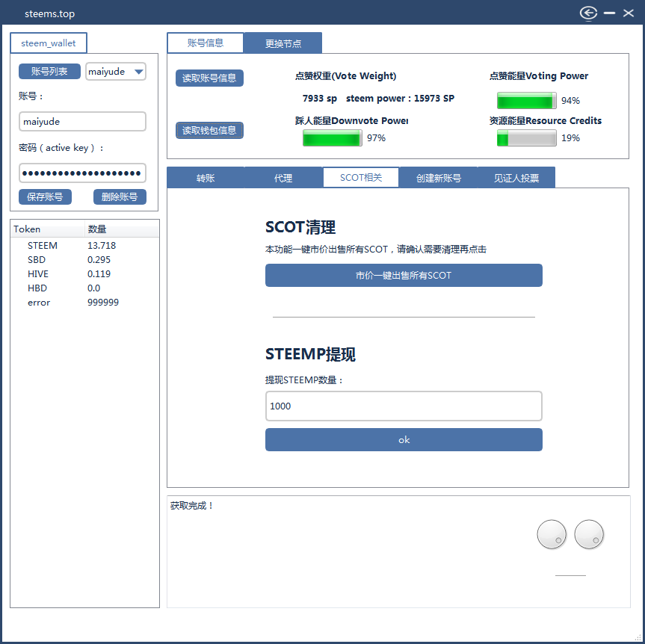The height and width of the screenshot is (644, 645).
Task: Open the 创建新账号 tab
Action: (439, 178)
